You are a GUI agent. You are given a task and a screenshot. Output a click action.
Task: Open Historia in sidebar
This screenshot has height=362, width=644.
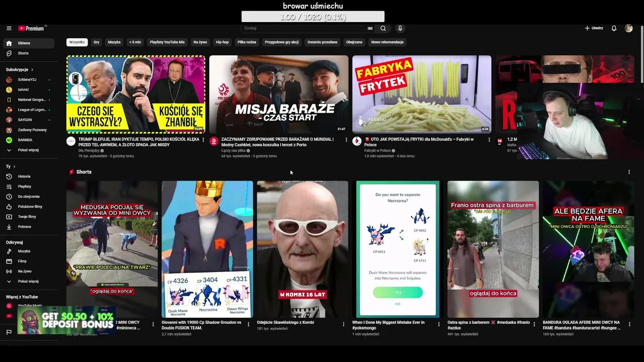tap(28, 176)
